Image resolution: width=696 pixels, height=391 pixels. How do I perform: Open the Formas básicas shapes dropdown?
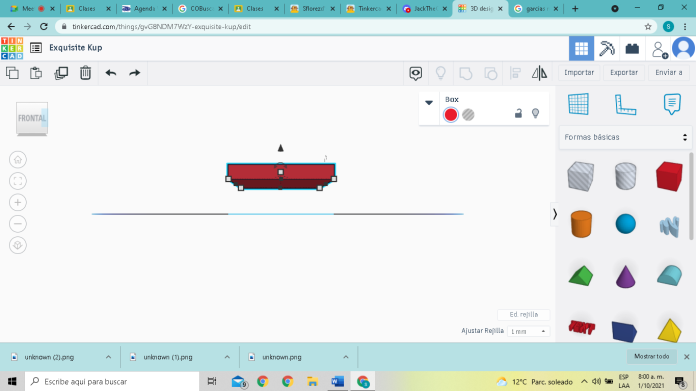[x=625, y=137]
